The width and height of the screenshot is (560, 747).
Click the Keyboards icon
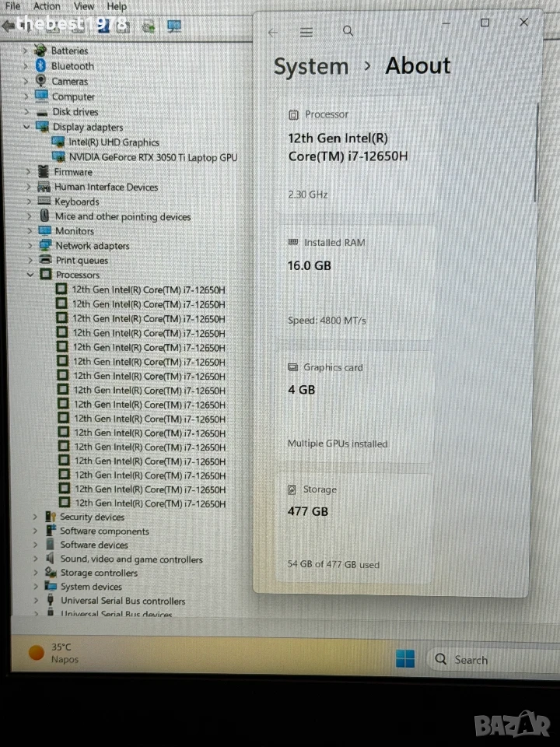click(x=44, y=201)
